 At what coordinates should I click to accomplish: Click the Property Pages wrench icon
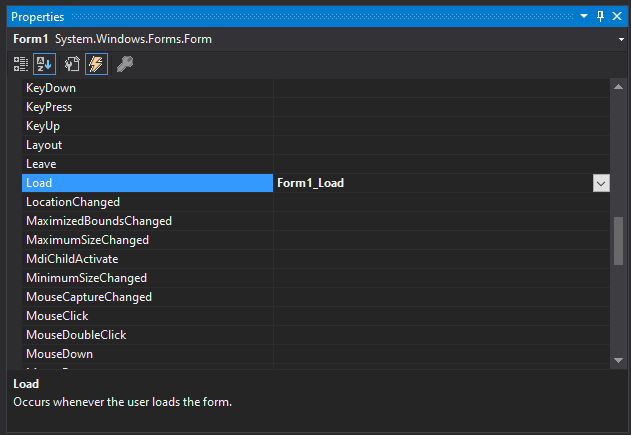click(125, 64)
